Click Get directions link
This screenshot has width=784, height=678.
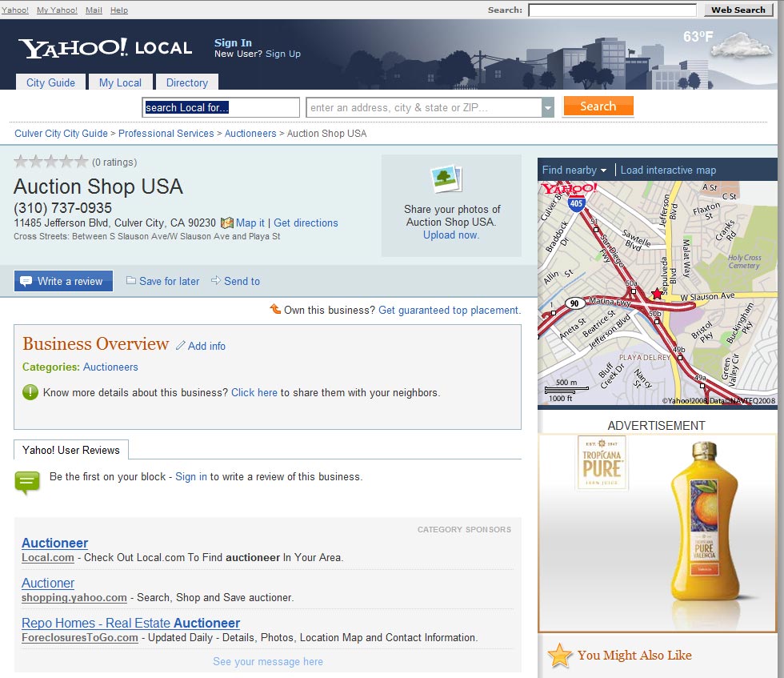pyautogui.click(x=306, y=223)
